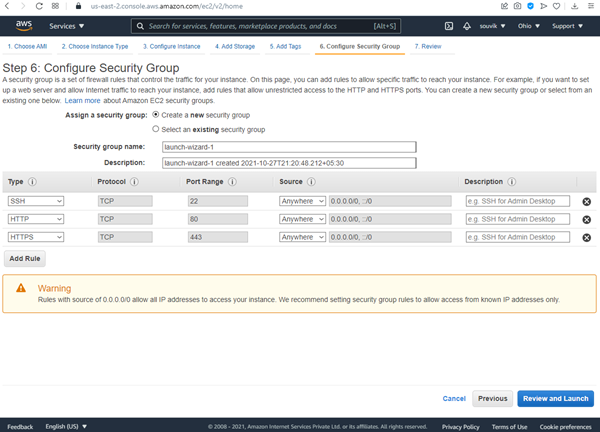Click HTTPS rule description field
The width and height of the screenshot is (600, 432).
click(518, 237)
